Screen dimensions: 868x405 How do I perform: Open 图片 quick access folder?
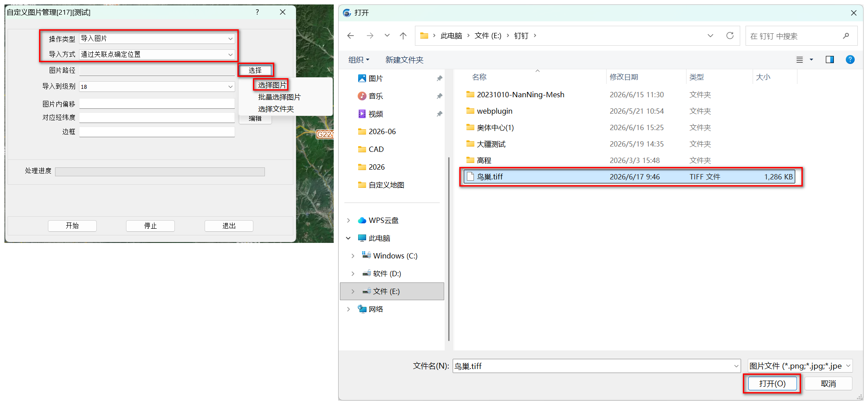tap(375, 78)
